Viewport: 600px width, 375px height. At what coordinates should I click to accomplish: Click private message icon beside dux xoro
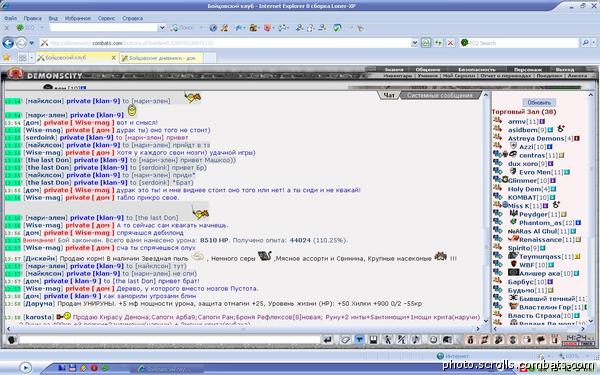click(x=497, y=163)
